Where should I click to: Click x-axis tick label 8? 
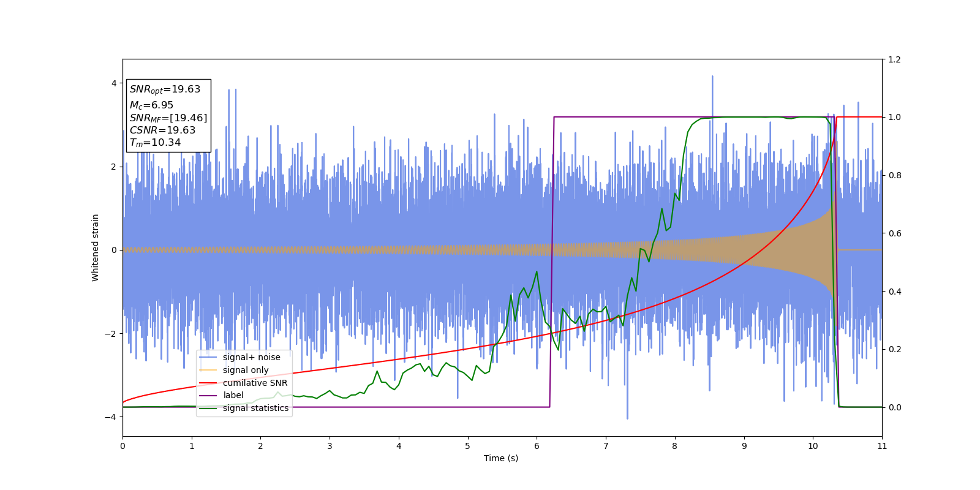[675, 446]
